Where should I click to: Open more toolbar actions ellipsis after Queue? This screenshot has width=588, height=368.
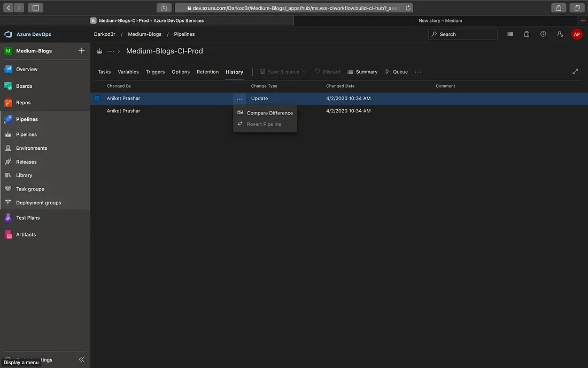coord(418,72)
